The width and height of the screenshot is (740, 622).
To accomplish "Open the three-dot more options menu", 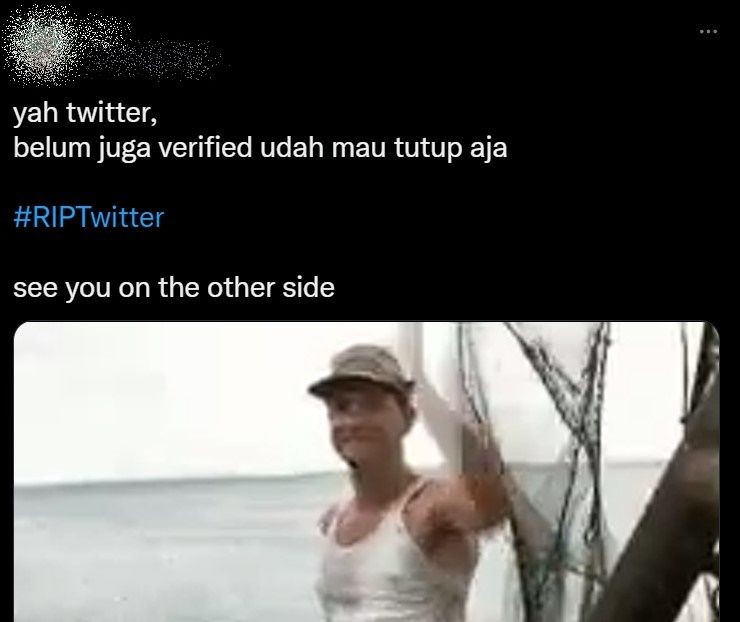I will pyautogui.click(x=708, y=32).
